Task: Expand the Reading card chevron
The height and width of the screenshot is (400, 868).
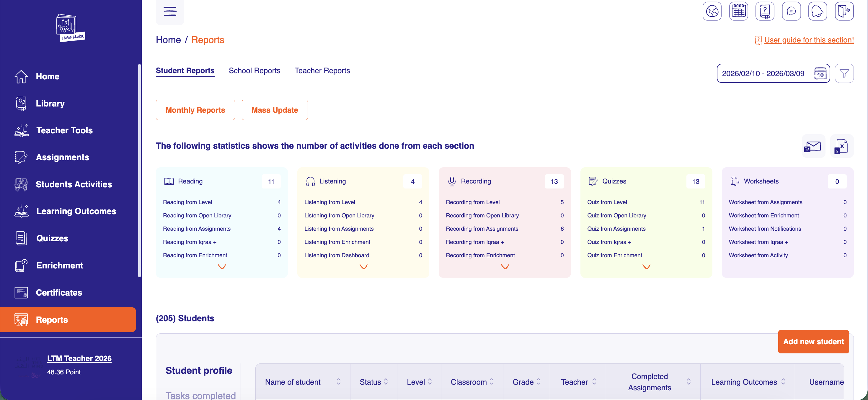Action: tap(222, 267)
